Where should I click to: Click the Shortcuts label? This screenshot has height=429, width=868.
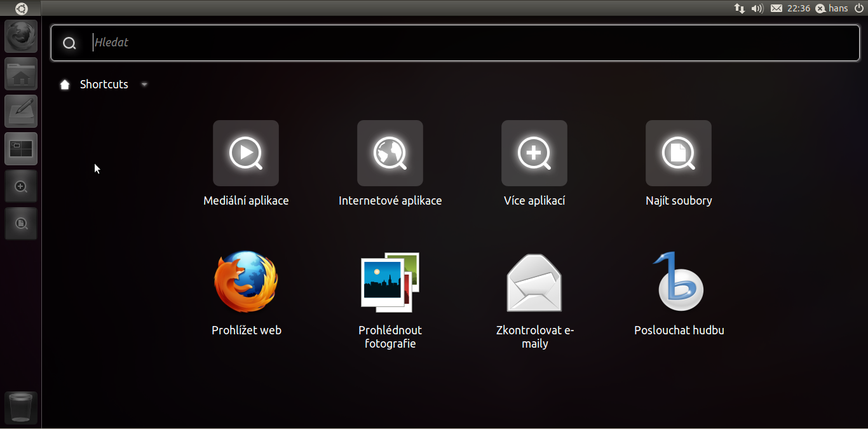click(104, 85)
